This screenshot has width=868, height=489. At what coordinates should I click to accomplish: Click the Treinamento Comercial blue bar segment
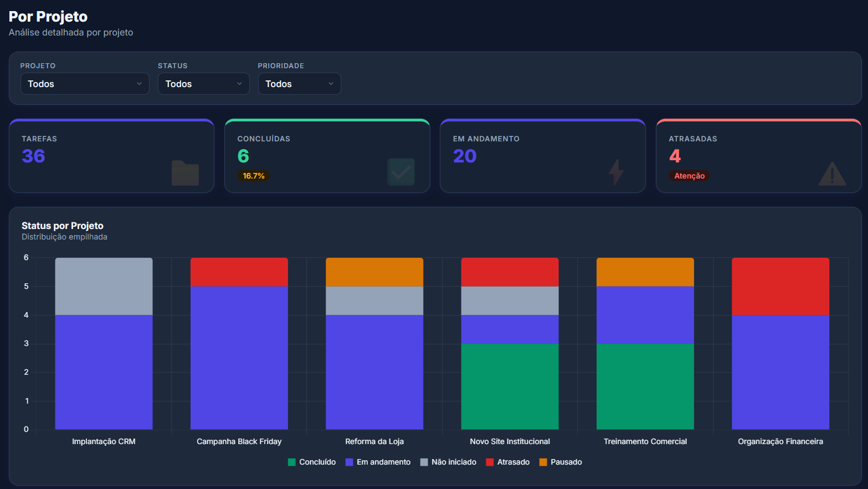click(x=645, y=315)
